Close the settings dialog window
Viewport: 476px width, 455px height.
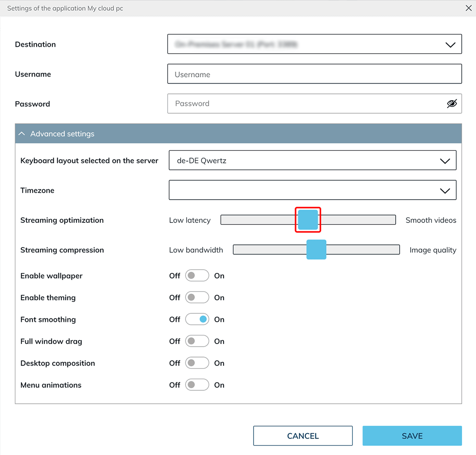pyautogui.click(x=469, y=8)
